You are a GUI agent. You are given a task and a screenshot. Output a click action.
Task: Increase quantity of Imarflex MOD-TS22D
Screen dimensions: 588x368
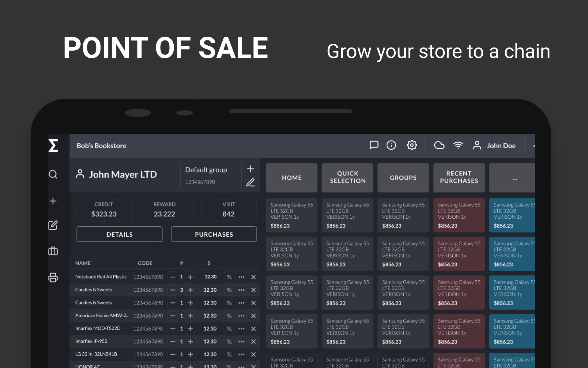click(190, 328)
